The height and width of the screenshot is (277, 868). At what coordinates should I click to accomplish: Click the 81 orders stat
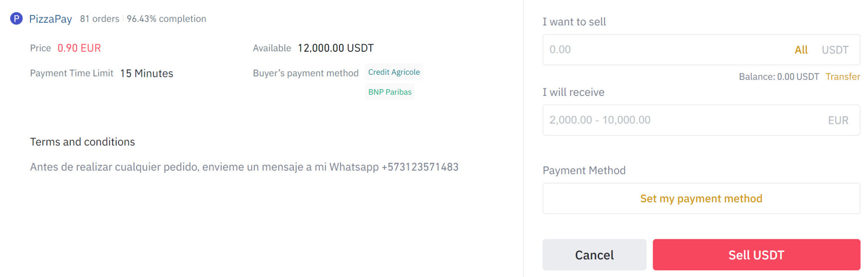coord(100,19)
